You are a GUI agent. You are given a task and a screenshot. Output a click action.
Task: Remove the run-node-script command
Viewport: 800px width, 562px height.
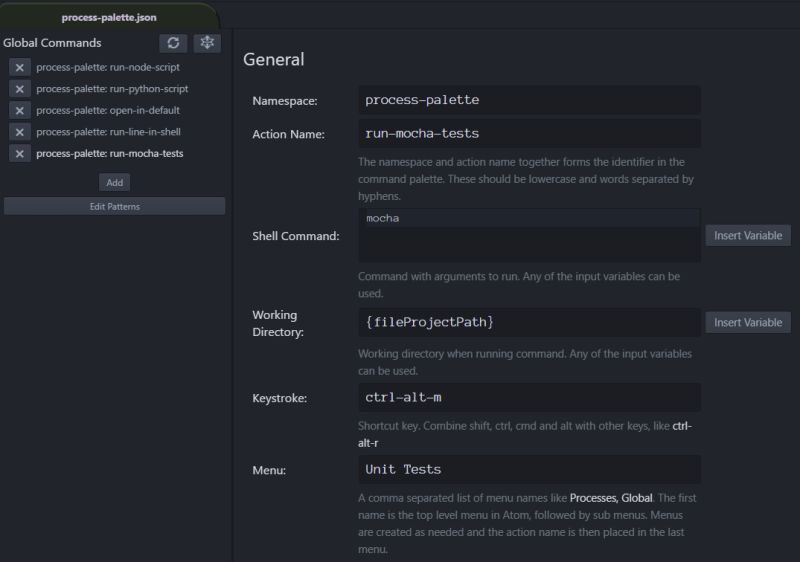tap(19, 67)
